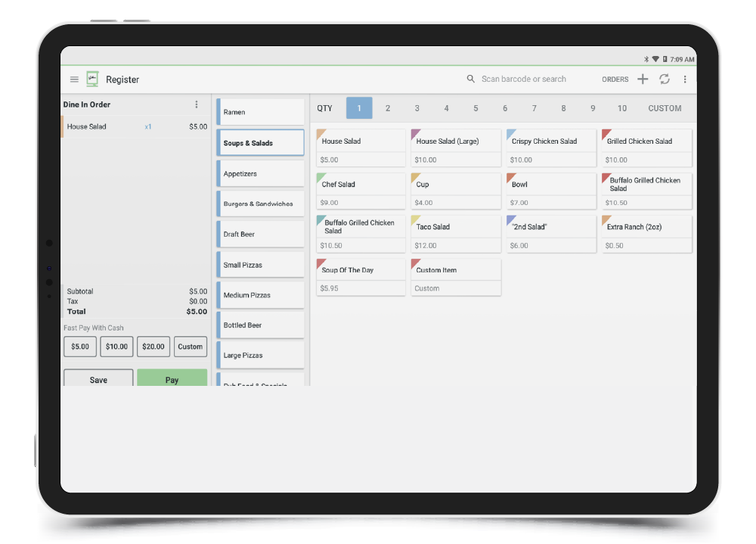756x544 pixels.
Task: Click the sync refresh icon
Action: pos(665,79)
